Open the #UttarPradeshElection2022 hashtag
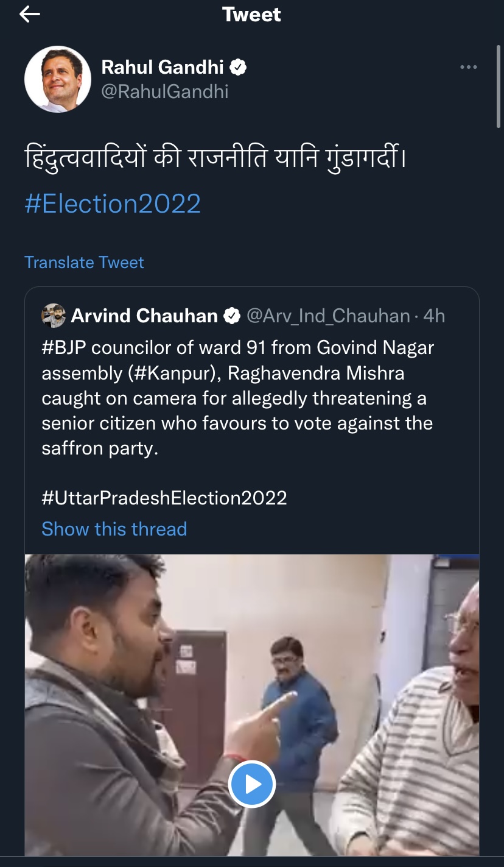 point(164,498)
